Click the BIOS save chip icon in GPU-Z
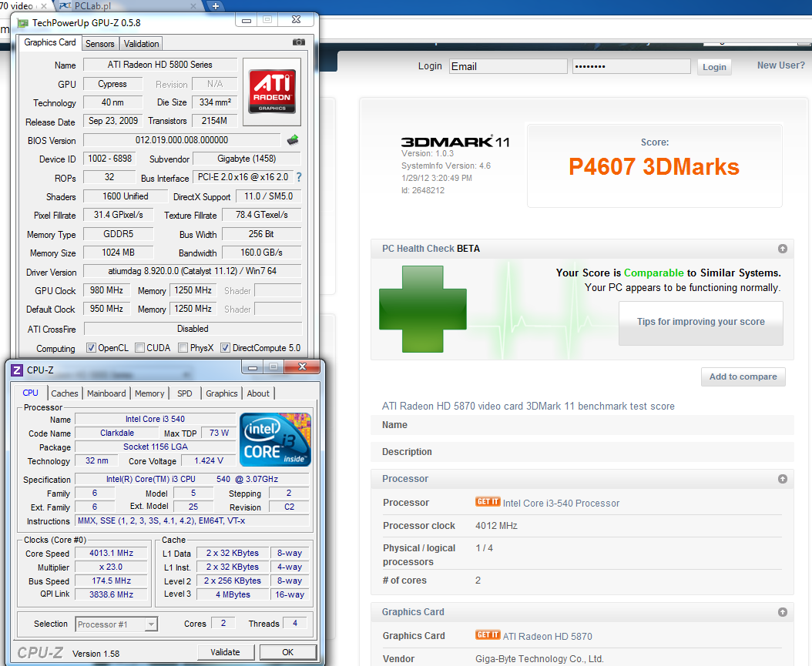This screenshot has height=666, width=812. point(293,139)
